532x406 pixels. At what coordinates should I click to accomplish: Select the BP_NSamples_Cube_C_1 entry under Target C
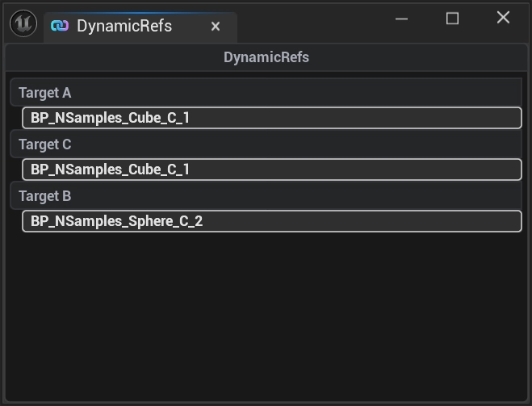pyautogui.click(x=272, y=170)
